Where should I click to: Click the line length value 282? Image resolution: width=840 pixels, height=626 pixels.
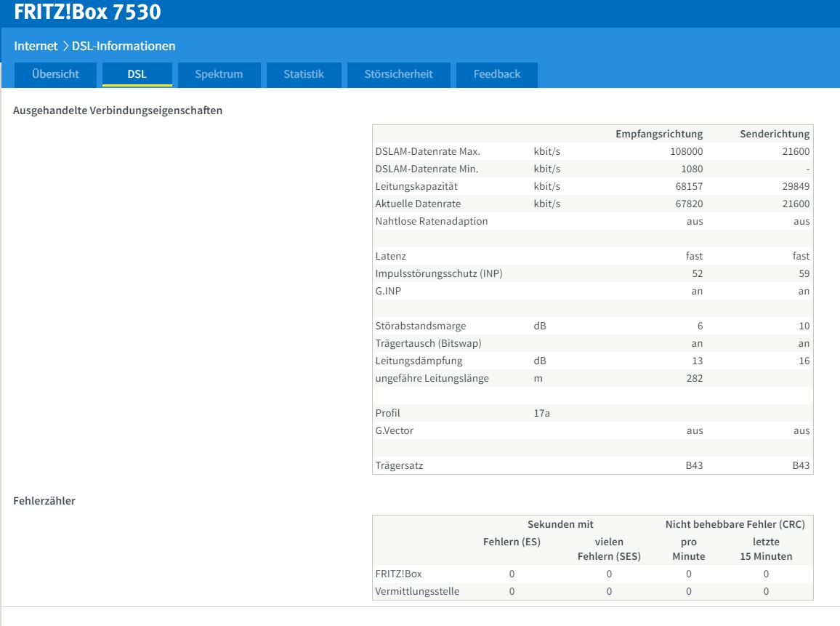point(694,378)
